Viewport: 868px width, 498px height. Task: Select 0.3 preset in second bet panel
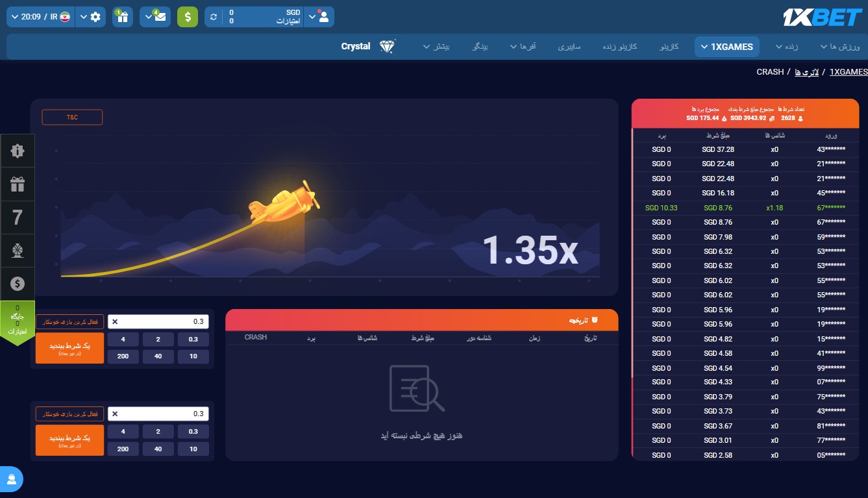(x=193, y=431)
